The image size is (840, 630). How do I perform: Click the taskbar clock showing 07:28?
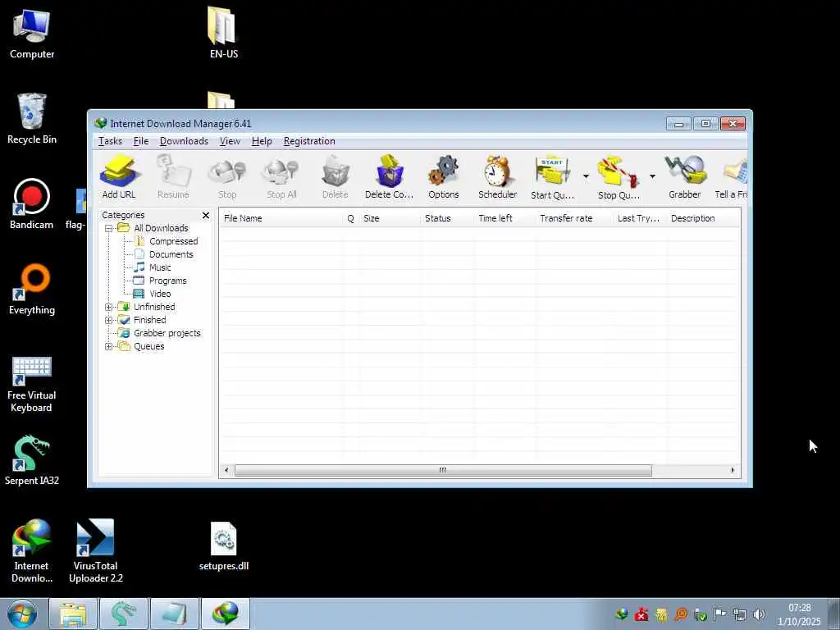point(799,614)
